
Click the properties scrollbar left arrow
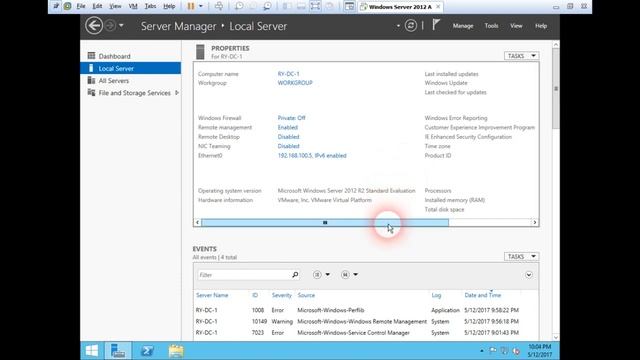[x=198, y=222]
